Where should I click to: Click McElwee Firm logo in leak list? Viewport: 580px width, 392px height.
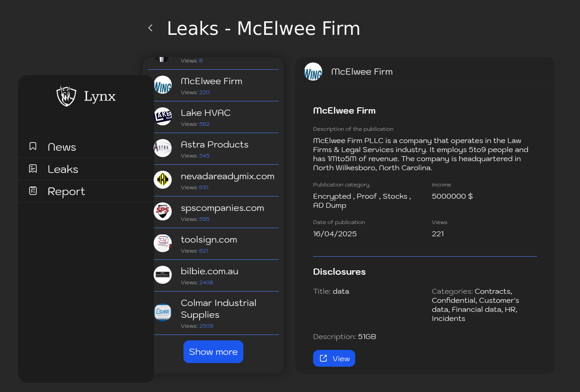coord(163,85)
